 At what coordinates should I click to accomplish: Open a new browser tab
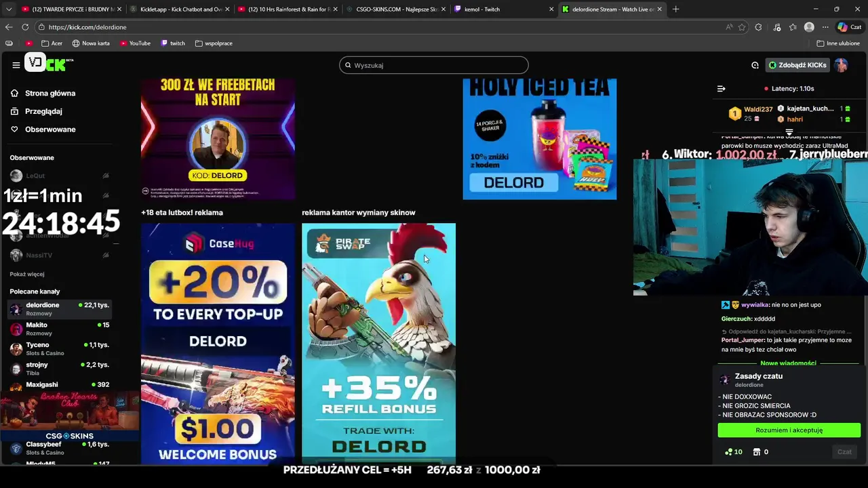coord(675,9)
